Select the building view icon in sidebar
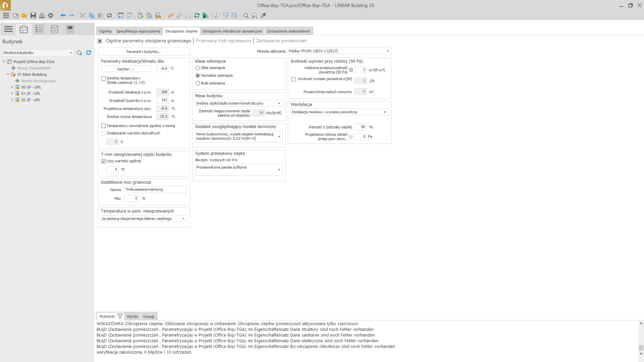This screenshot has height=362, width=644. point(24,29)
